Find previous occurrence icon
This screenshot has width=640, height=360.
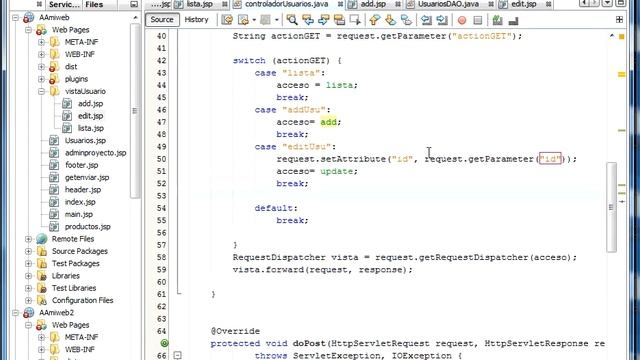308,20
